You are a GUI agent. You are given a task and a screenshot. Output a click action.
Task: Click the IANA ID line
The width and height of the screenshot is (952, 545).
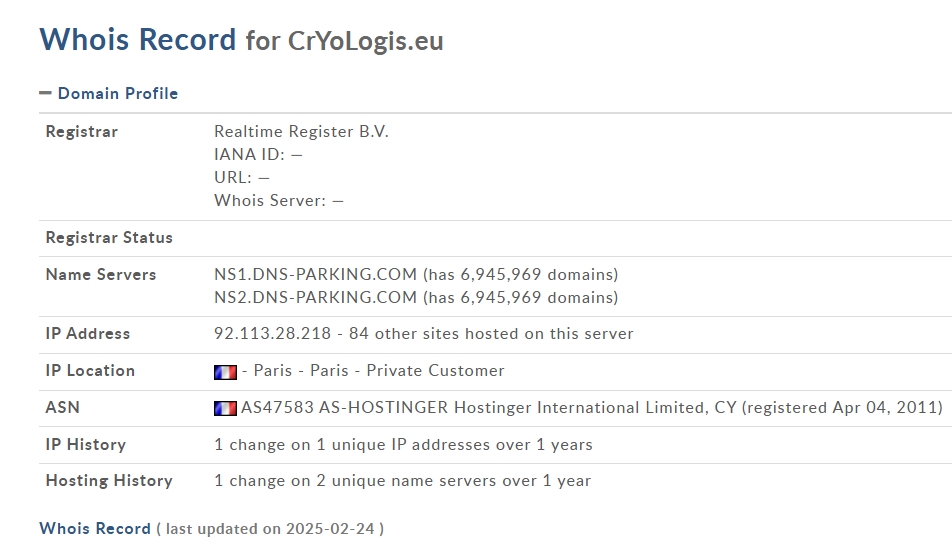point(258,155)
